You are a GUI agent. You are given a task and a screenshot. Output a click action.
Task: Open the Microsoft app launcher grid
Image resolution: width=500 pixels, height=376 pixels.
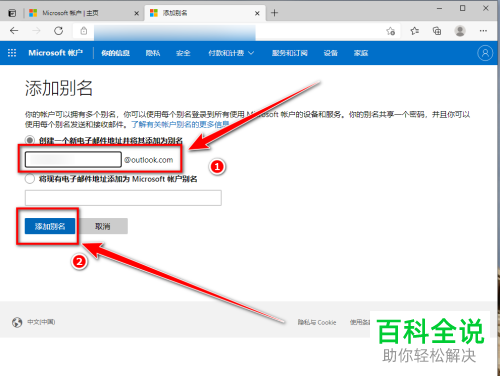pos(12,53)
